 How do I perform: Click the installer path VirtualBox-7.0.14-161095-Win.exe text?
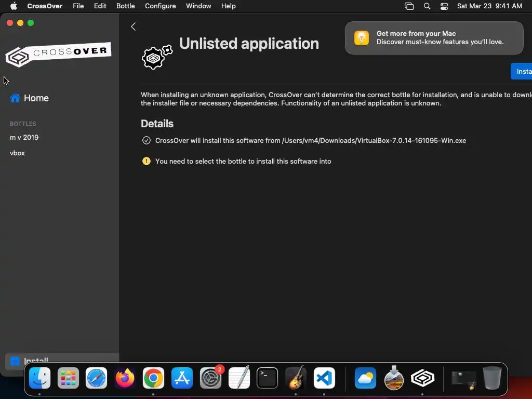tap(374, 140)
